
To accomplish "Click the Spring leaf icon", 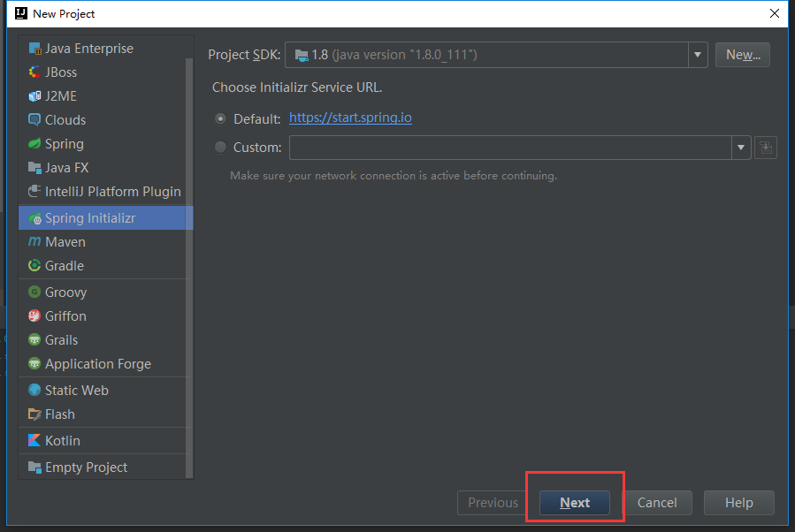I will 34,144.
